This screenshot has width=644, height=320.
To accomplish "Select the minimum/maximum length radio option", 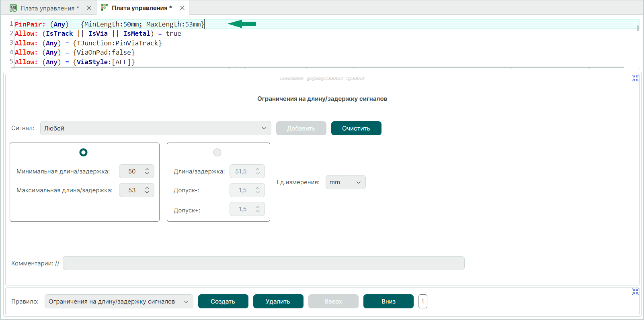I will (x=83, y=152).
